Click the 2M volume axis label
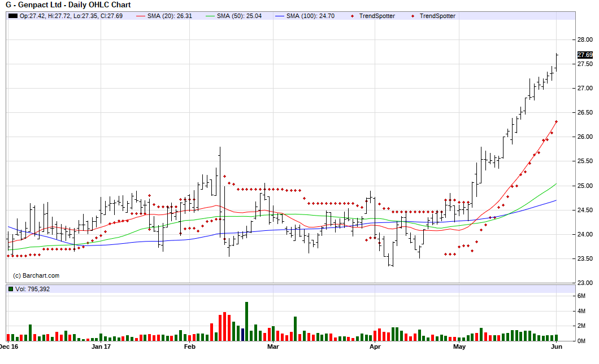This screenshot has height=364, width=599. 581,326
